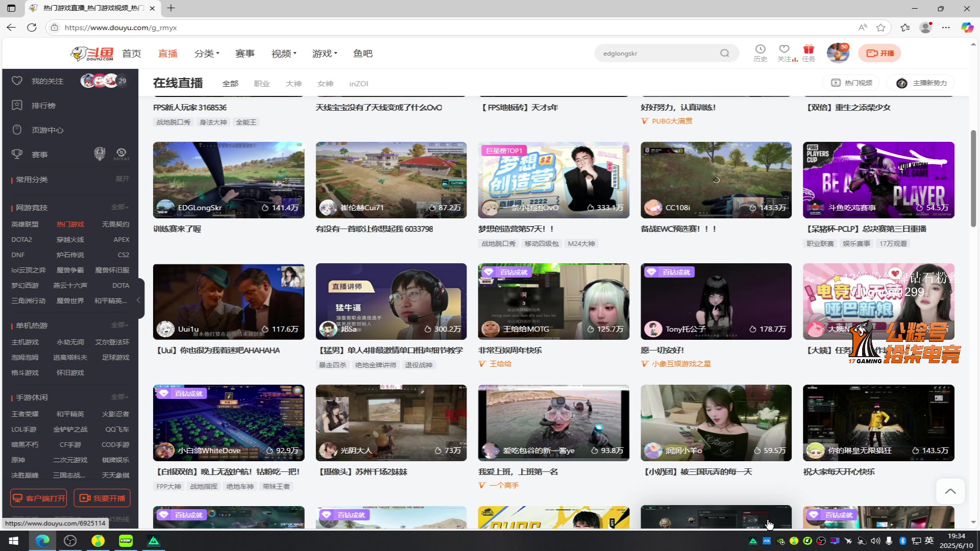
Task: Select the 赛事 nav item in header
Action: click(245, 54)
